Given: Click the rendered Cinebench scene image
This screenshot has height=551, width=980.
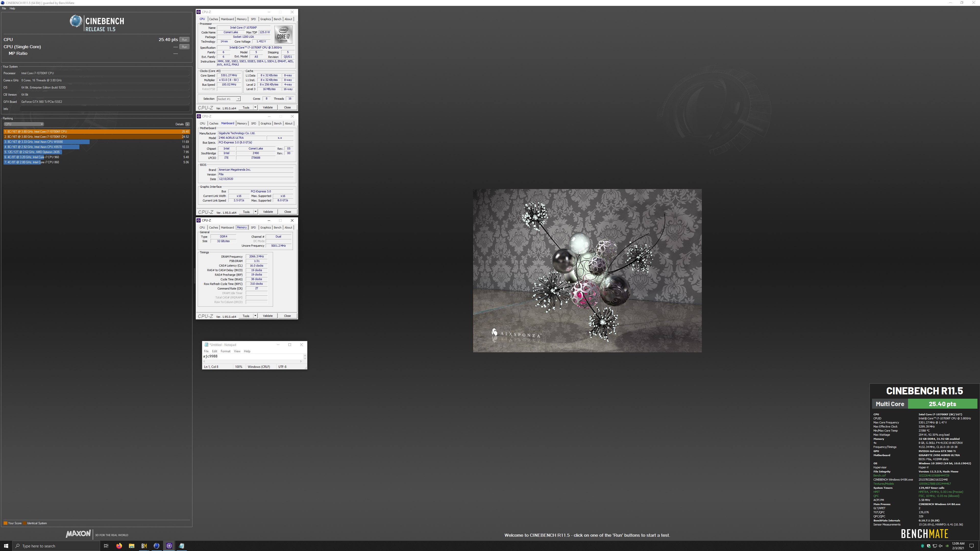Looking at the screenshot, I should pos(587,270).
